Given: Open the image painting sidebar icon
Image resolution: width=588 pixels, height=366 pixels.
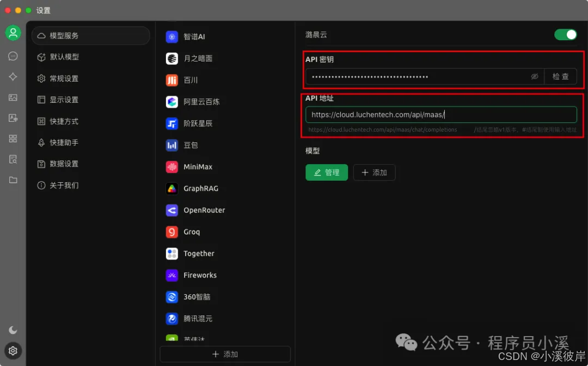Looking at the screenshot, I should click(x=13, y=97).
